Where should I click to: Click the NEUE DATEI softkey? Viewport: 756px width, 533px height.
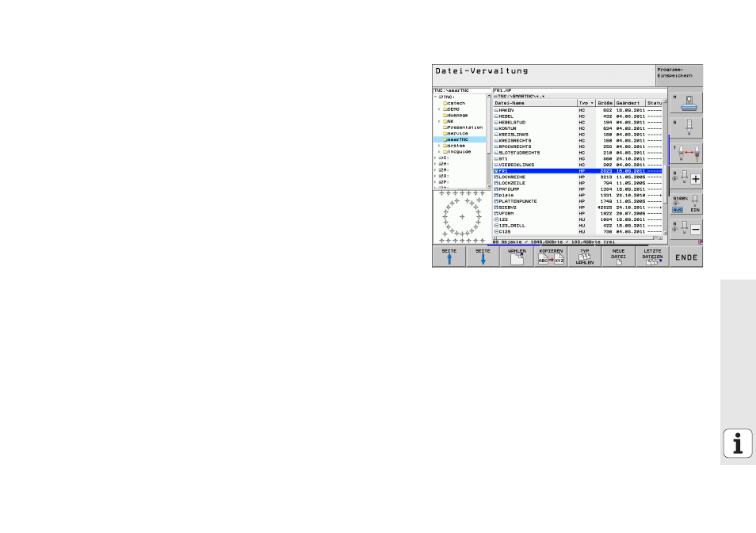click(x=619, y=257)
